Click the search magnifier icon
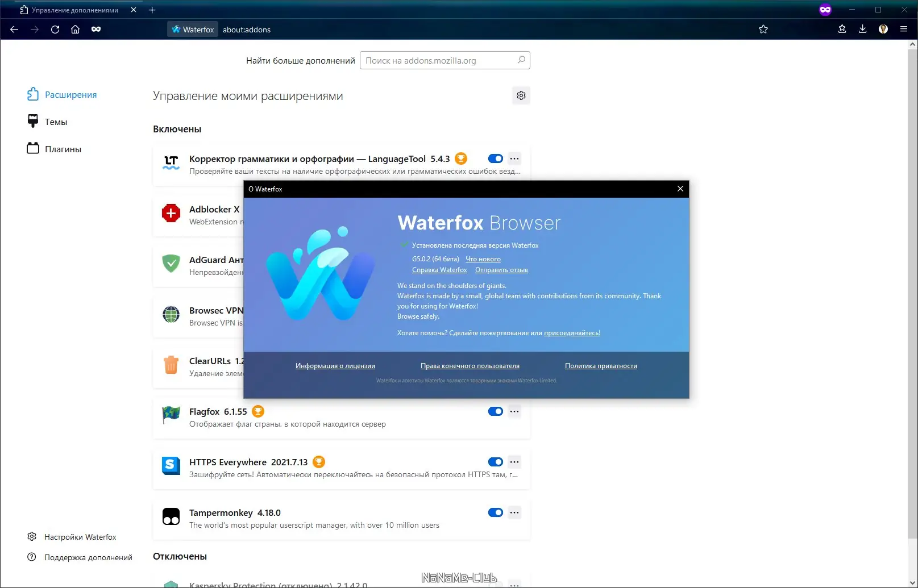Viewport: 918px width, 588px height. click(x=521, y=60)
